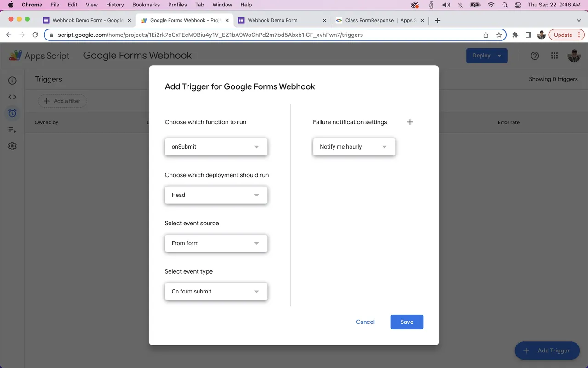This screenshot has height=368, width=588.
Task: Open macOS Spotlight search icon
Action: (505, 5)
